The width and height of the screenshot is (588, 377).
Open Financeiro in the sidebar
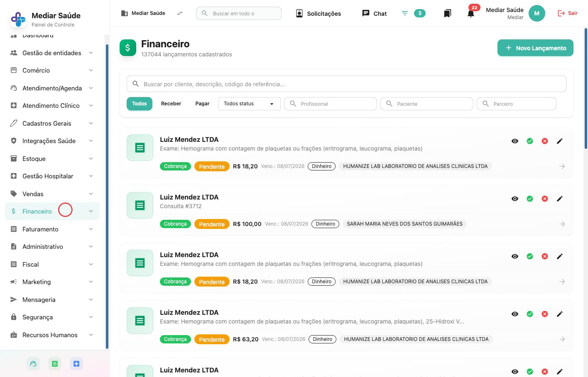pos(52,212)
